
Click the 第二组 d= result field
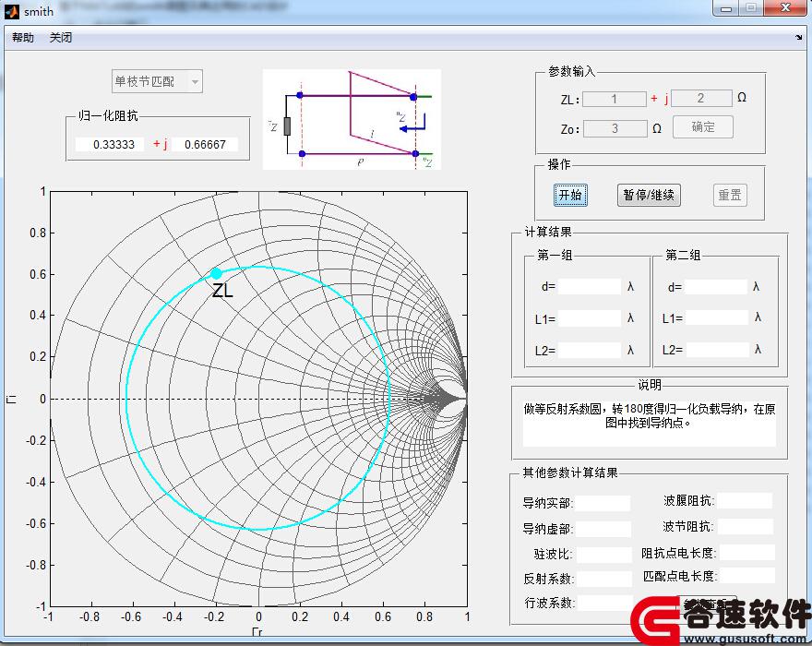tap(716, 286)
